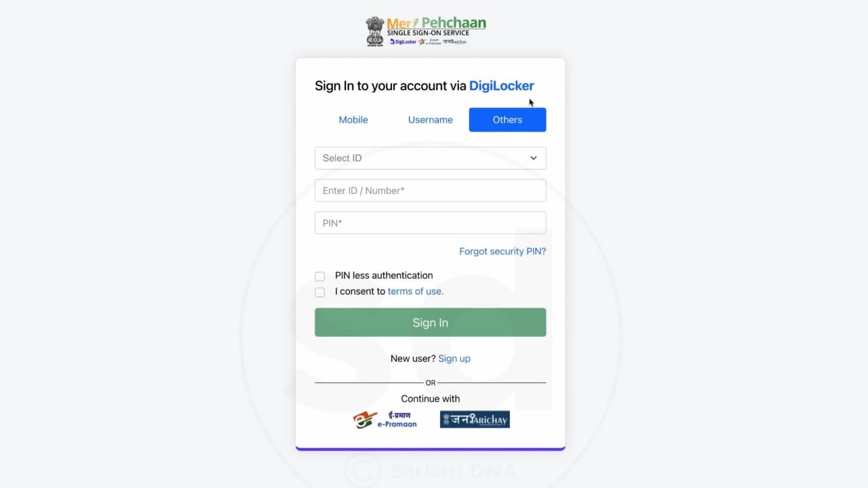Click small Jan Parichay logo in header
This screenshot has width=868, height=488.
pos(455,41)
